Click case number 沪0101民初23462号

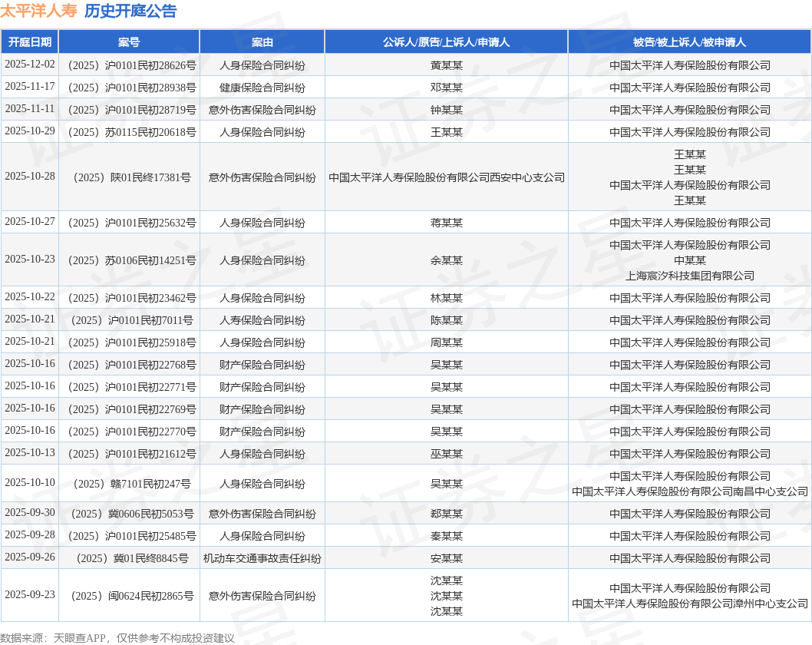point(132,298)
